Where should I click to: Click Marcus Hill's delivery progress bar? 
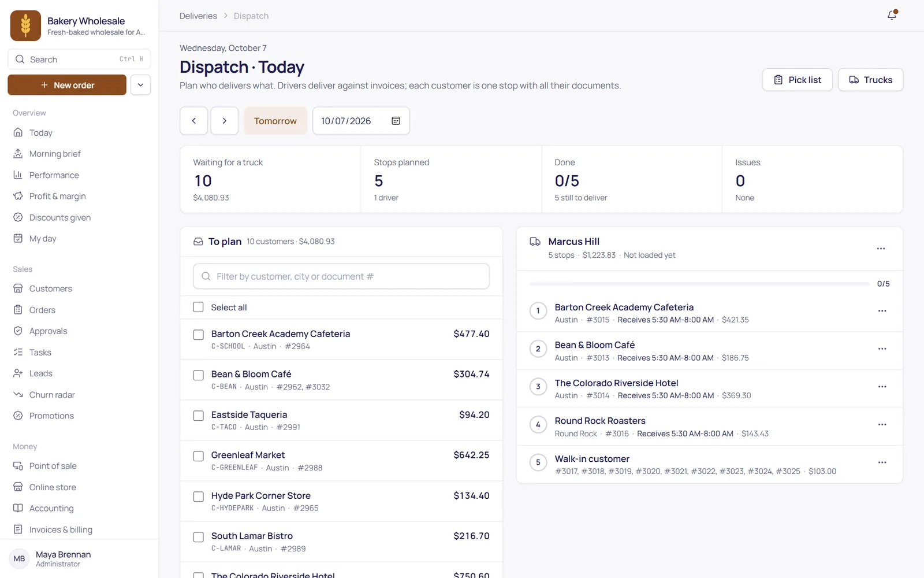(699, 284)
